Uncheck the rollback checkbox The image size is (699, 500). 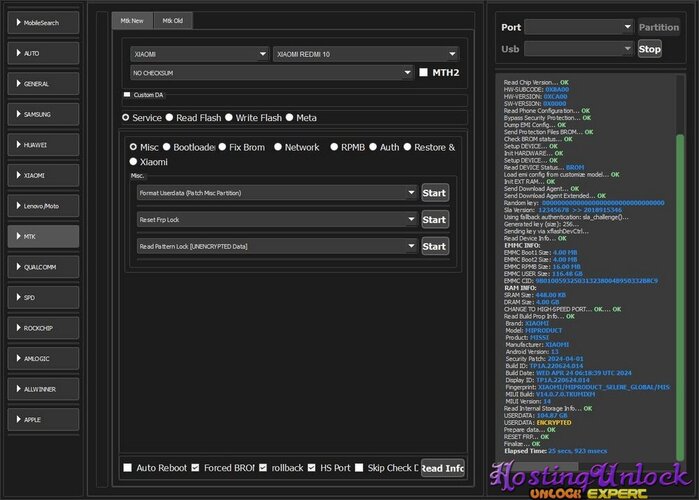click(x=263, y=467)
